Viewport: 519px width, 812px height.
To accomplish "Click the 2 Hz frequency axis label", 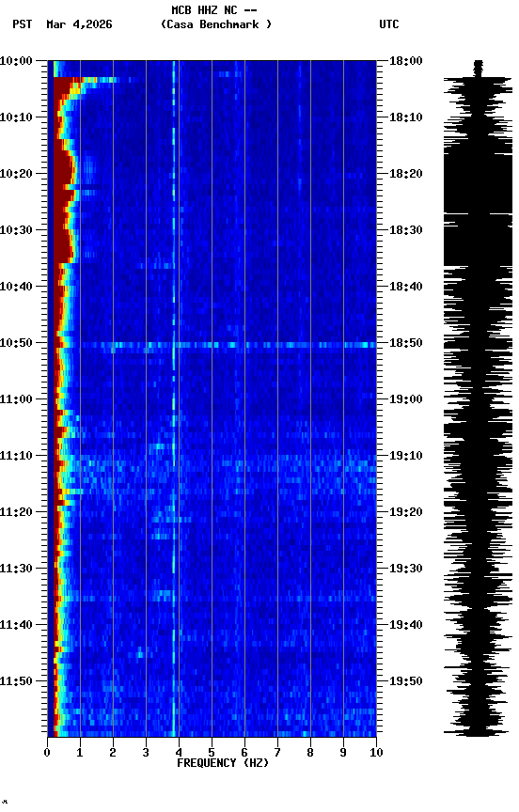I will click(x=113, y=753).
